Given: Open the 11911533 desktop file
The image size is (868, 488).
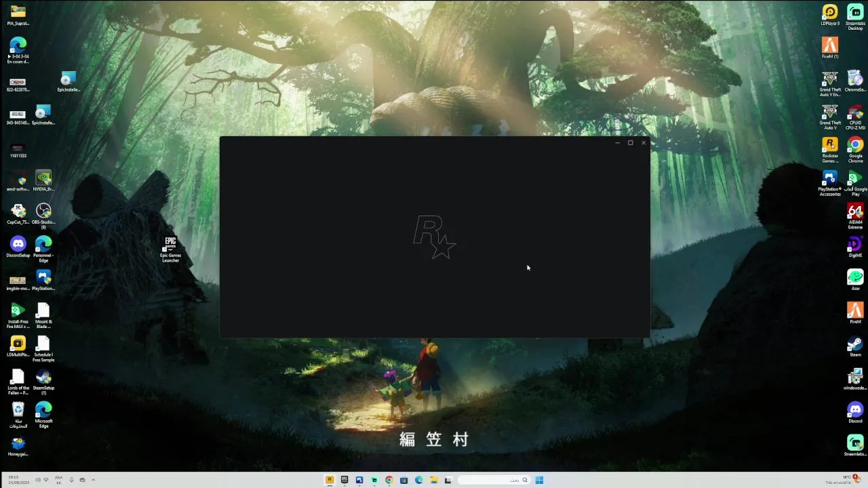Looking at the screenshot, I should point(18,150).
